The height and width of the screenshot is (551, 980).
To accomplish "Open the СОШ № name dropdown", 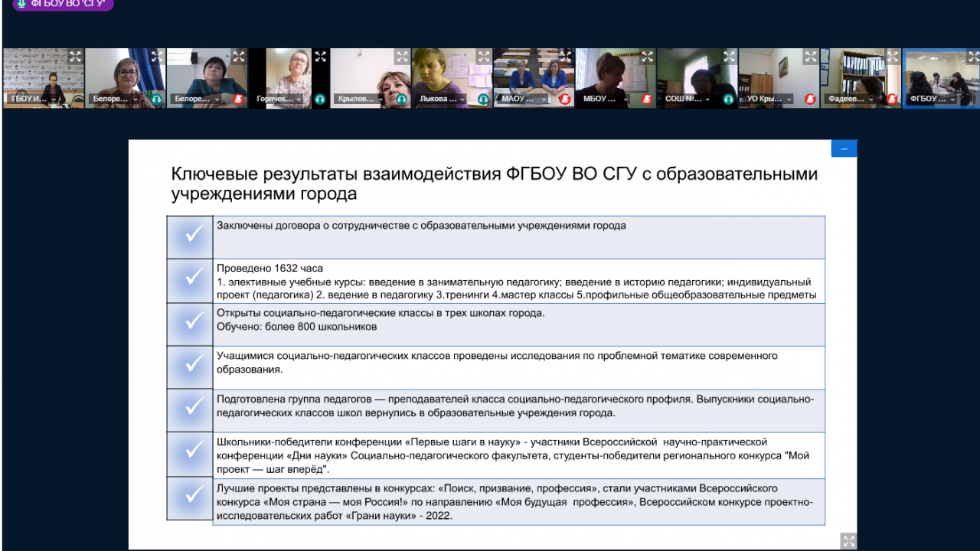I will click(x=708, y=99).
